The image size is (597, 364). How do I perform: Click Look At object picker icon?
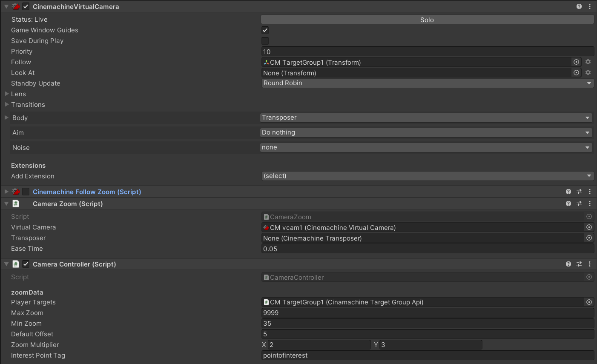click(577, 73)
